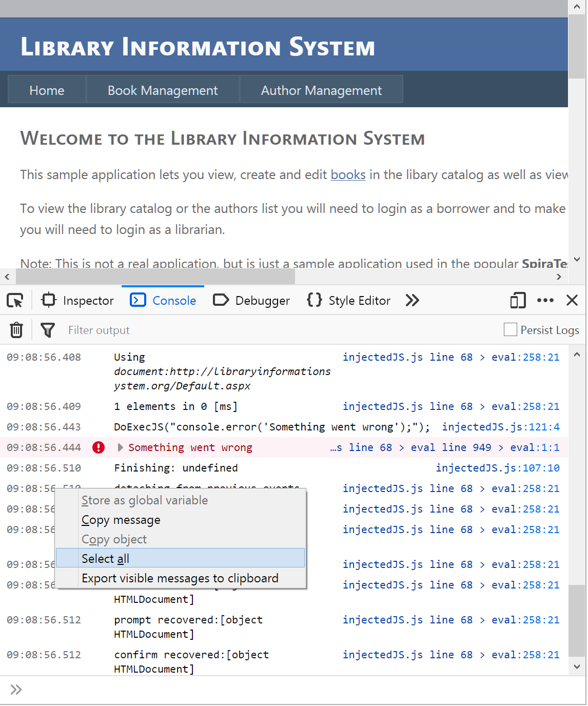588x706 pixels.
Task: Close the developer tools panel
Action: [572, 300]
